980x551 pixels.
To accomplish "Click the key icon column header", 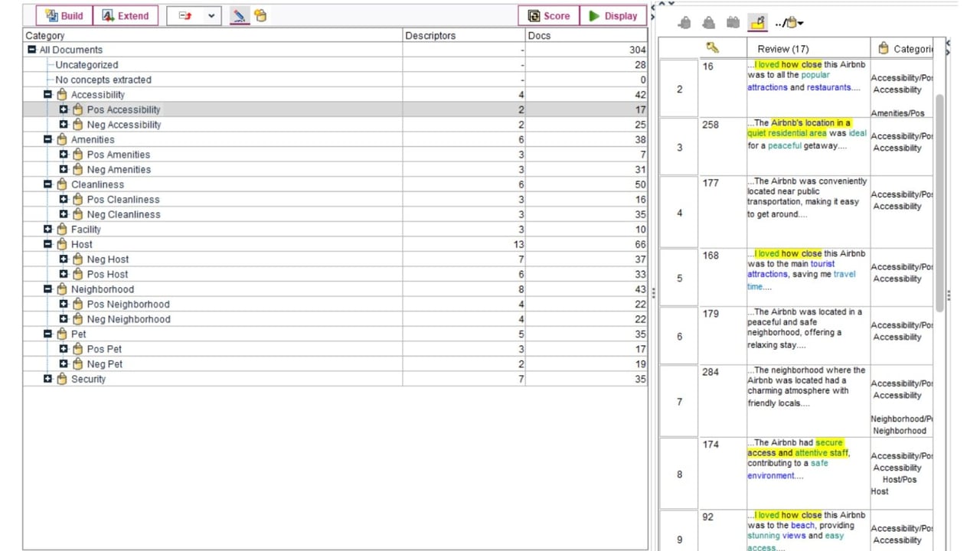I will 712,48.
